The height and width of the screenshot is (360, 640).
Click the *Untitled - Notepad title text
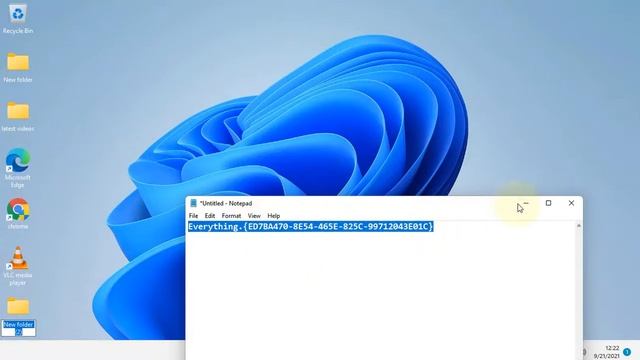point(226,203)
